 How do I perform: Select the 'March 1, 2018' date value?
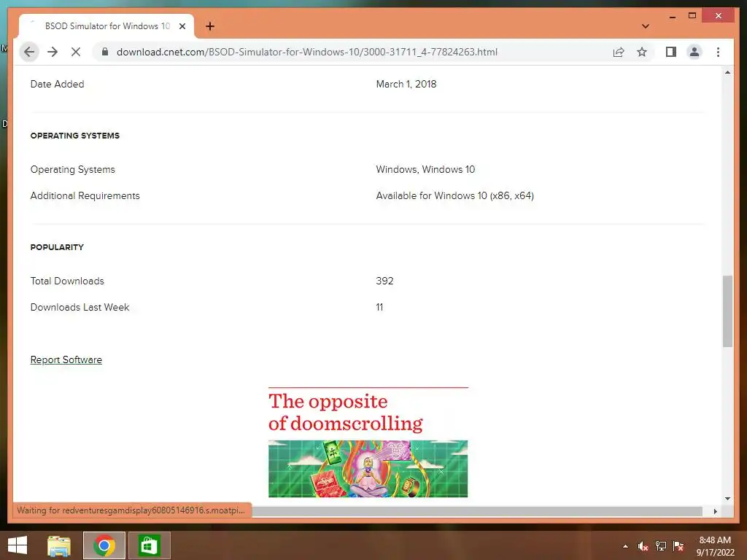coord(406,84)
